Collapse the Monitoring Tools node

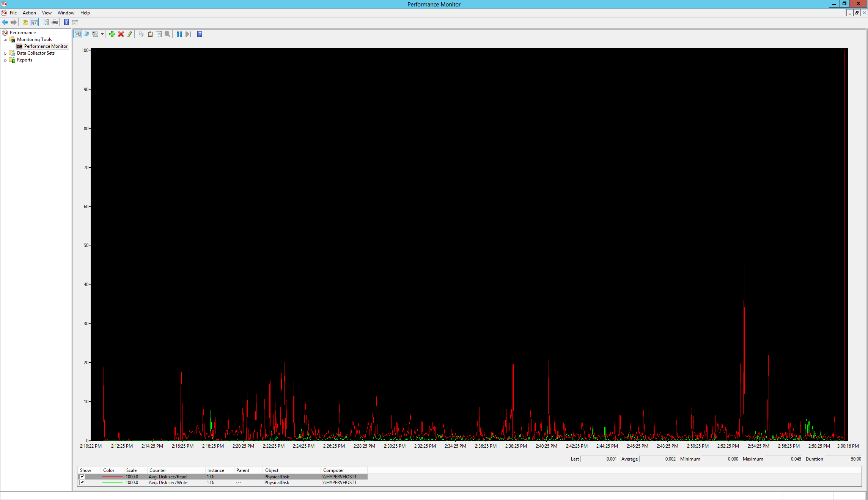click(5, 40)
